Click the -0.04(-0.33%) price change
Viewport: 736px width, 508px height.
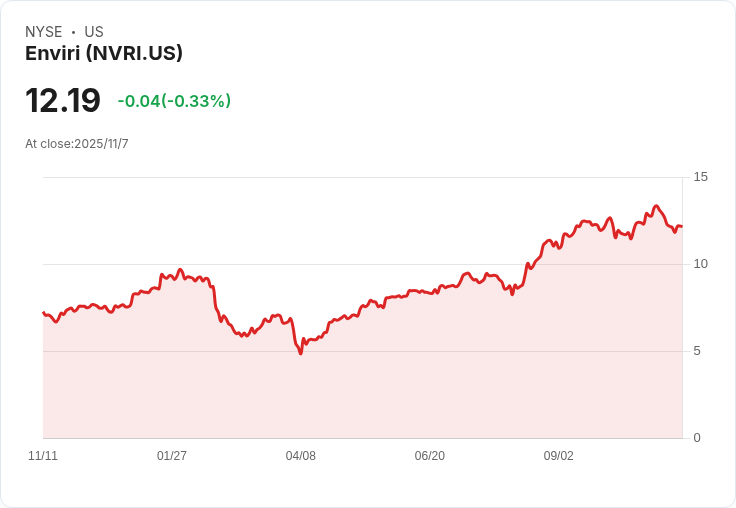click(174, 101)
